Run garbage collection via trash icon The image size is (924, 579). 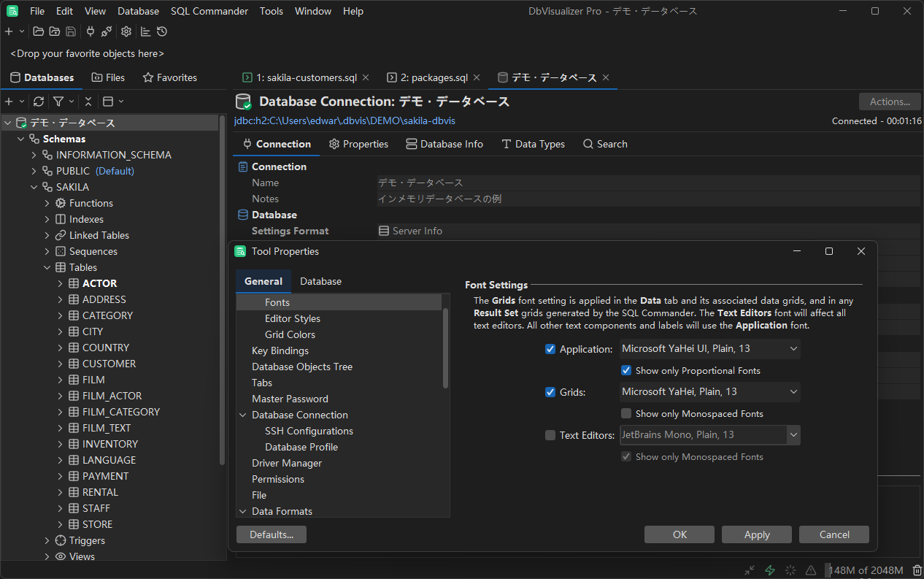(x=917, y=570)
